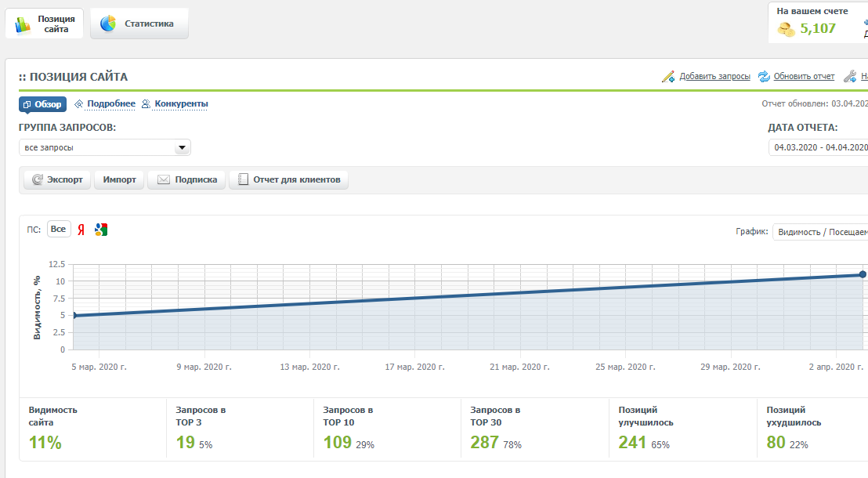Click the 'Отчет для клиентов' button
This screenshot has width=868, height=478.
pos(288,179)
